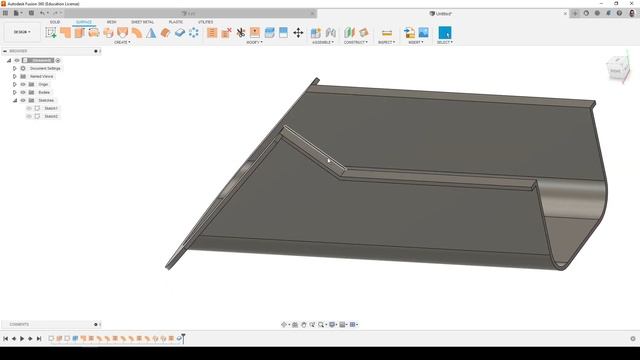Viewport: 640px width, 360px height.
Task: Open the Design workspace dropdown
Action: click(x=22, y=32)
